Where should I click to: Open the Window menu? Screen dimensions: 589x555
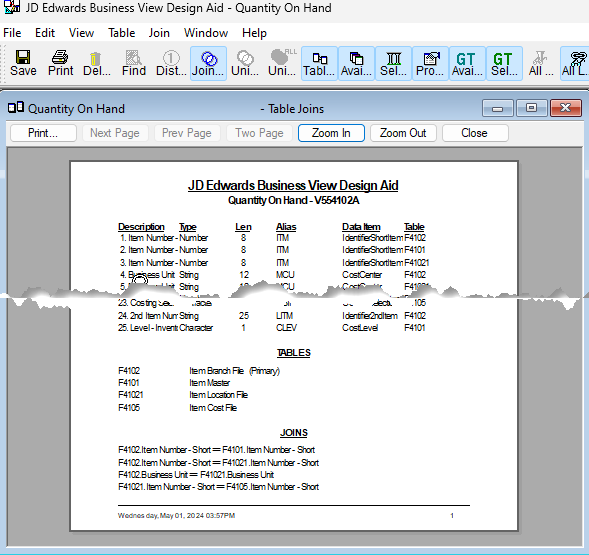(206, 33)
